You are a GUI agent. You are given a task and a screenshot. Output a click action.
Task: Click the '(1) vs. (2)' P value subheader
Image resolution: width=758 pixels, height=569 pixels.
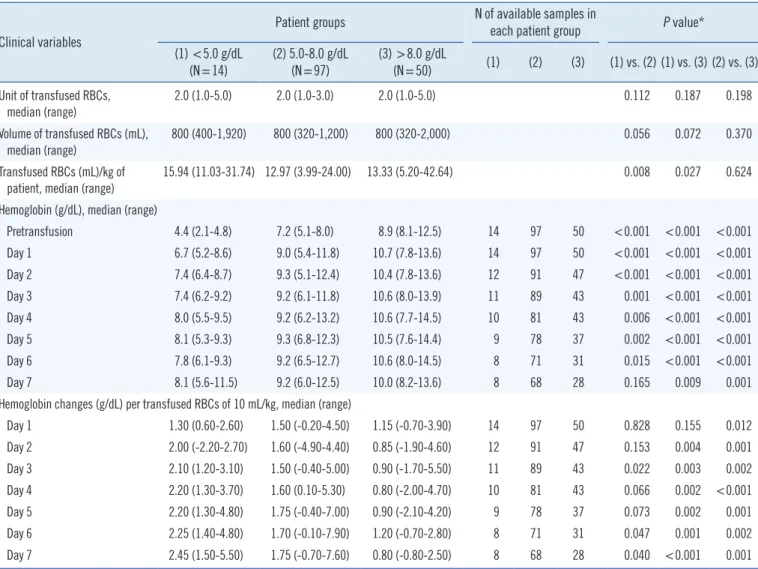(633, 62)
